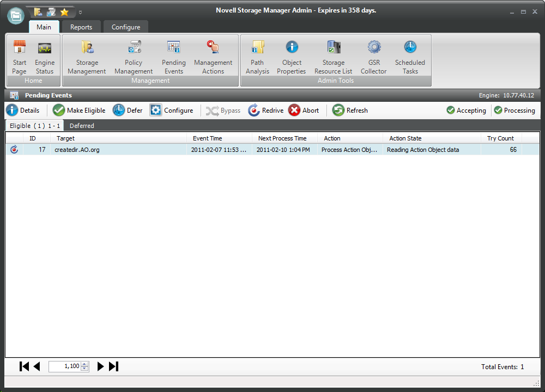
Task: Click Configure in Pending Events toolbar
Action: point(171,111)
